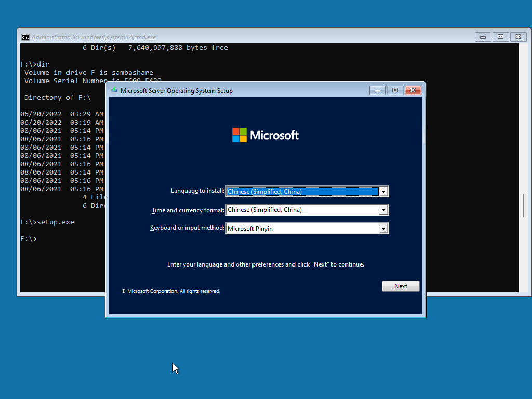Click the Setup icon in the Microsoft Server title bar
This screenshot has width=532, height=399.
point(114,90)
